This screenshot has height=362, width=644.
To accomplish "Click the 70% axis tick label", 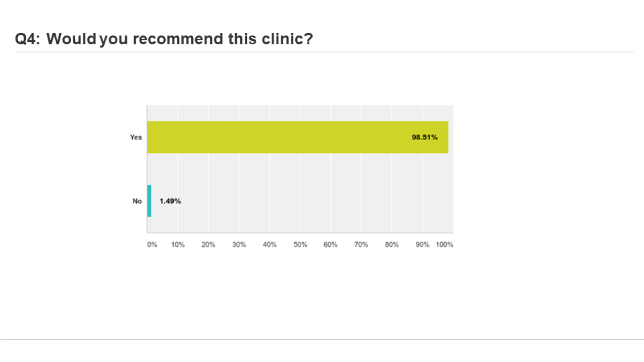I will pos(361,245).
